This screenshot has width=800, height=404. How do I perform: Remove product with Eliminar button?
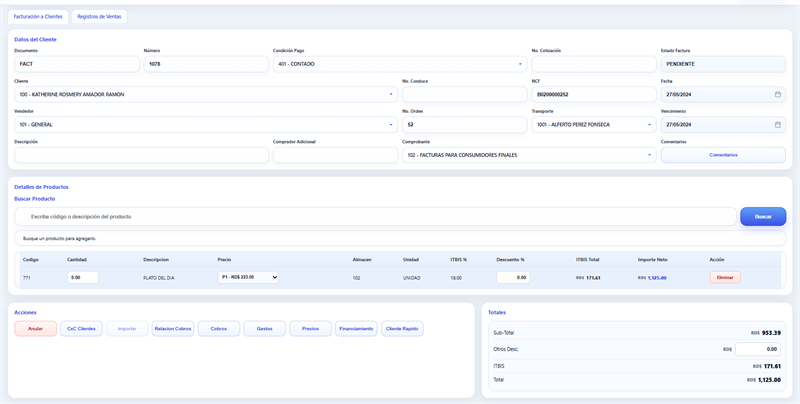point(725,277)
